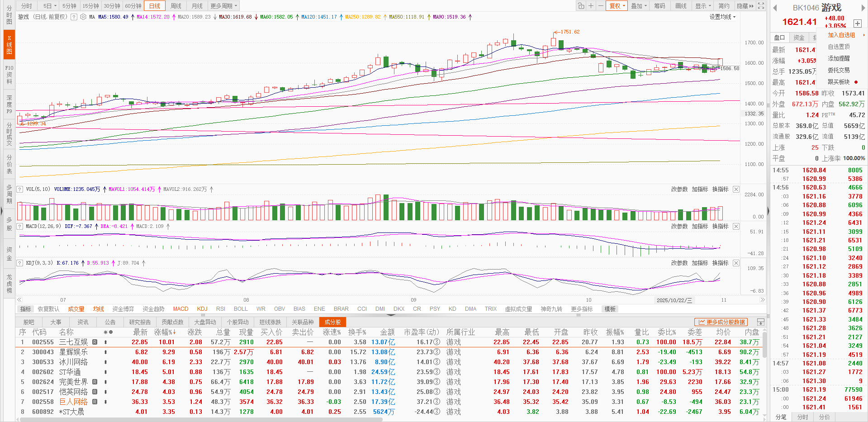Click the lock icon in chart toolbar
This screenshot has height=422, width=868.
pyautogui.click(x=581, y=6)
